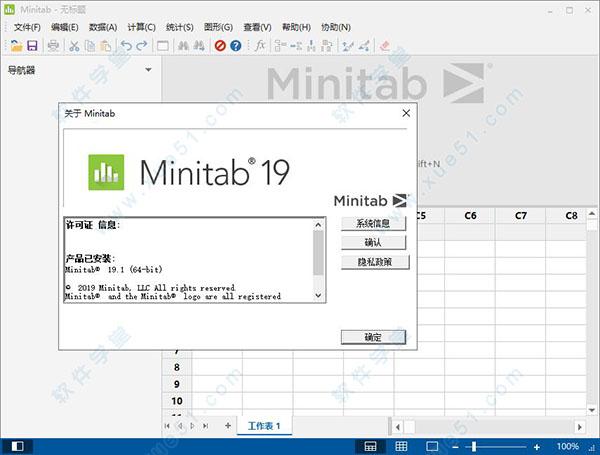Click the second graph edit toolbar icon

[x=364, y=46]
